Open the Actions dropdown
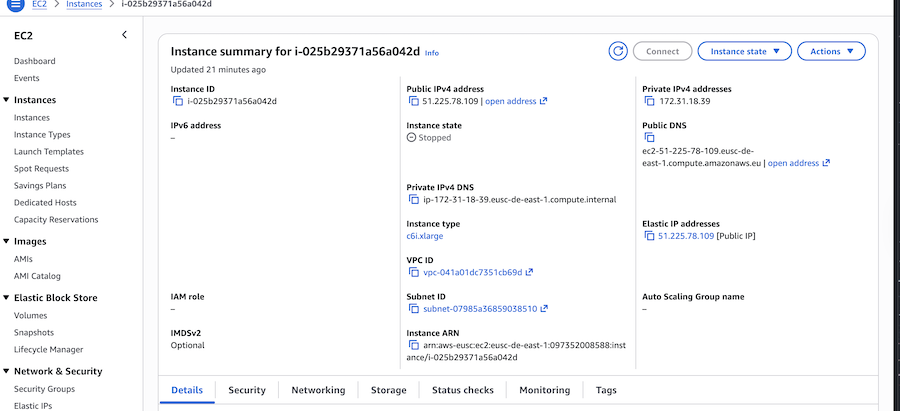Screen dimensions: 900x411 pos(831,51)
